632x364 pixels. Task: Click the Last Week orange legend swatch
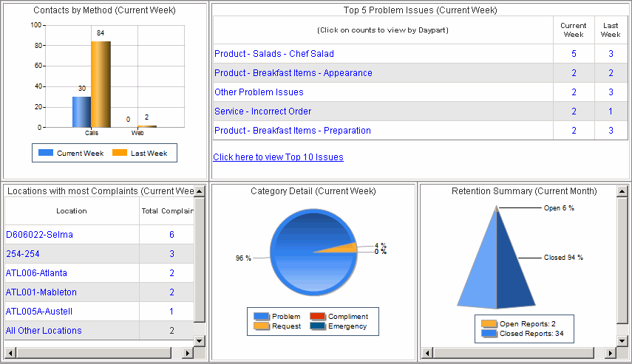pyautogui.click(x=119, y=154)
